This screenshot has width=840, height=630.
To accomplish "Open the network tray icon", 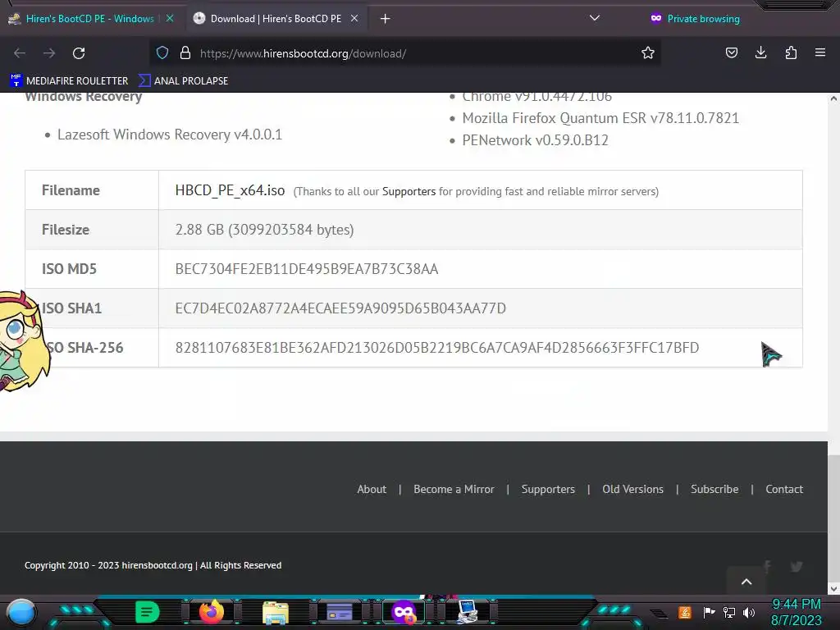I will (729, 612).
